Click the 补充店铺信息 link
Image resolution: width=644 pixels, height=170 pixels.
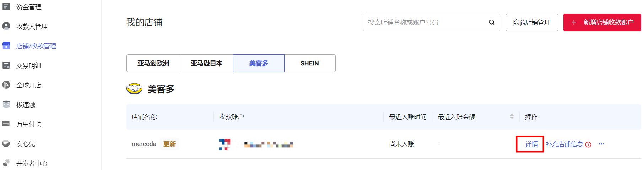click(x=564, y=144)
